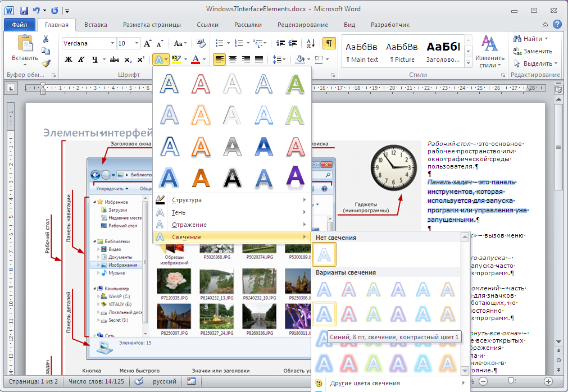Click the Sort A-Z icon

pos(311,43)
